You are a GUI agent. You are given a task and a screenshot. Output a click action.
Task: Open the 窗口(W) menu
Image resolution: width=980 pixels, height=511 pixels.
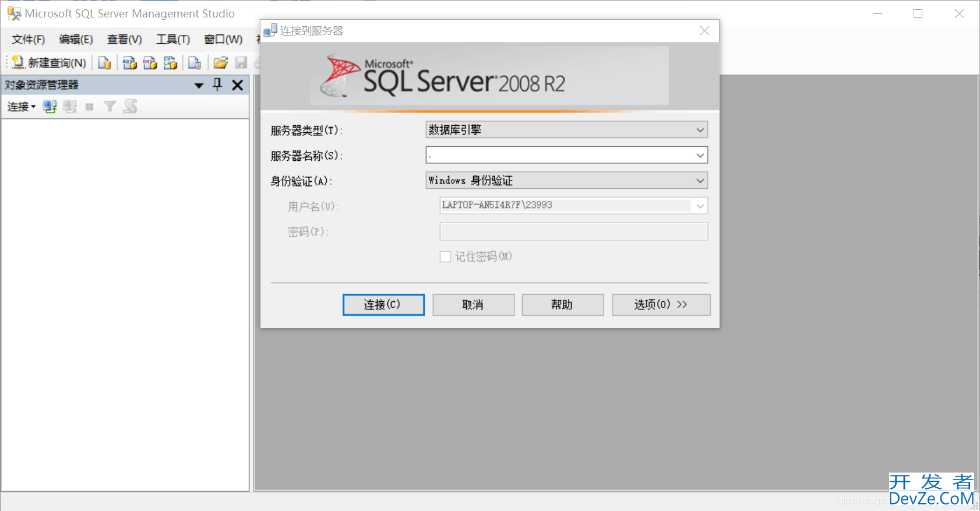(223, 39)
